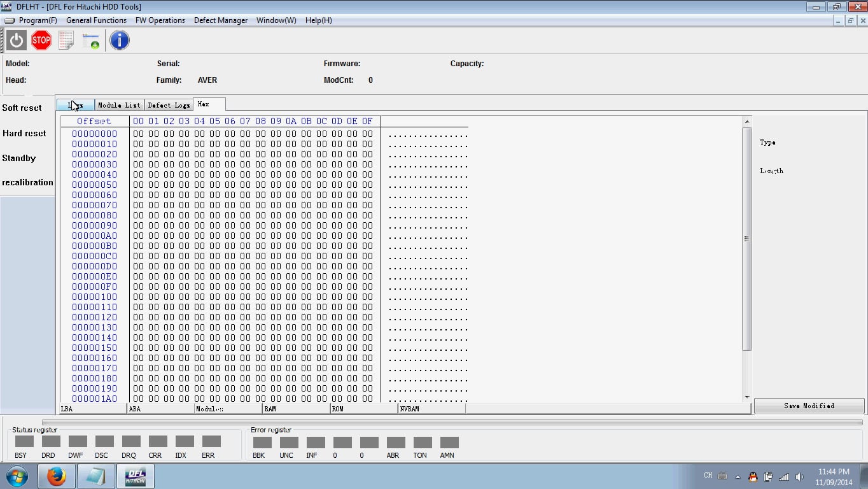The image size is (868, 489).
Task: Select the RAM bottom tab
Action: click(296, 409)
